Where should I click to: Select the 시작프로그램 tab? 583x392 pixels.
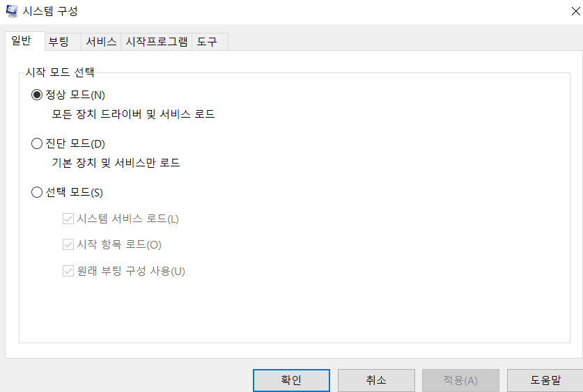click(x=157, y=42)
